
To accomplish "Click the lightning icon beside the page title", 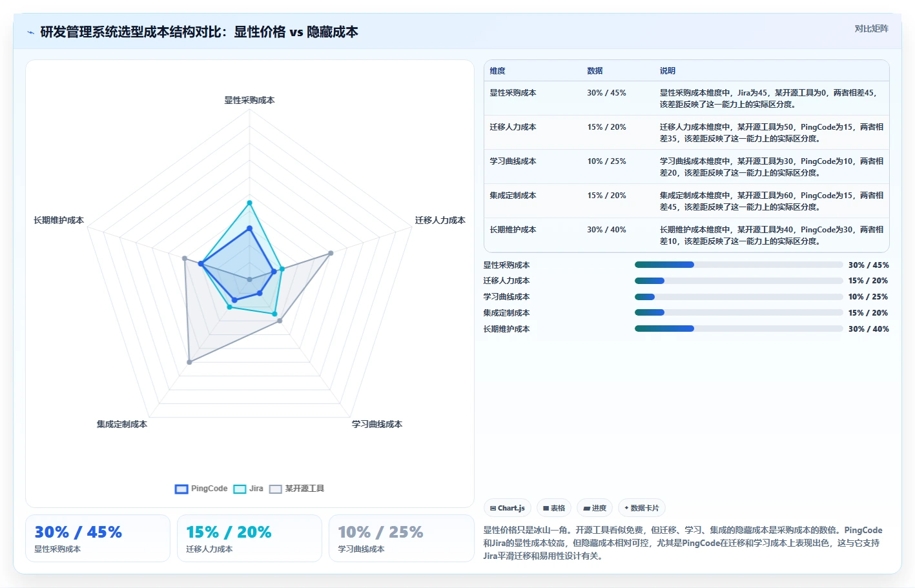I will click(30, 32).
